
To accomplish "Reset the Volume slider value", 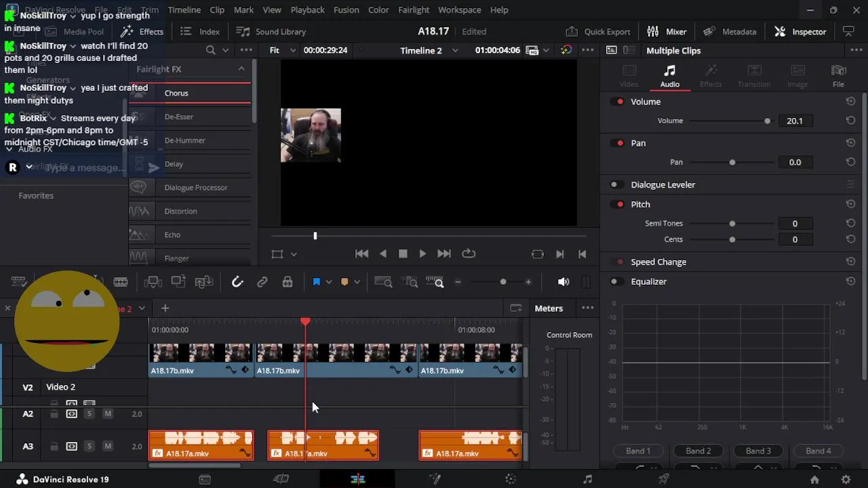I will [x=850, y=121].
